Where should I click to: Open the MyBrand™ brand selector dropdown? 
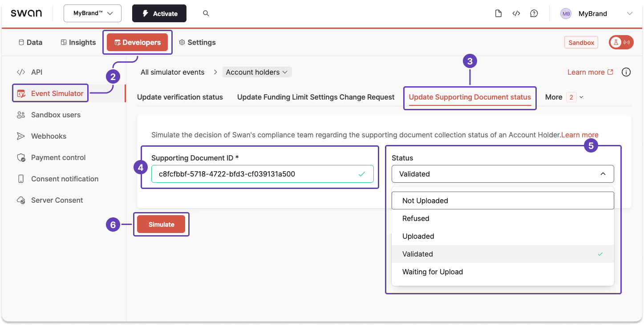pyautogui.click(x=92, y=13)
